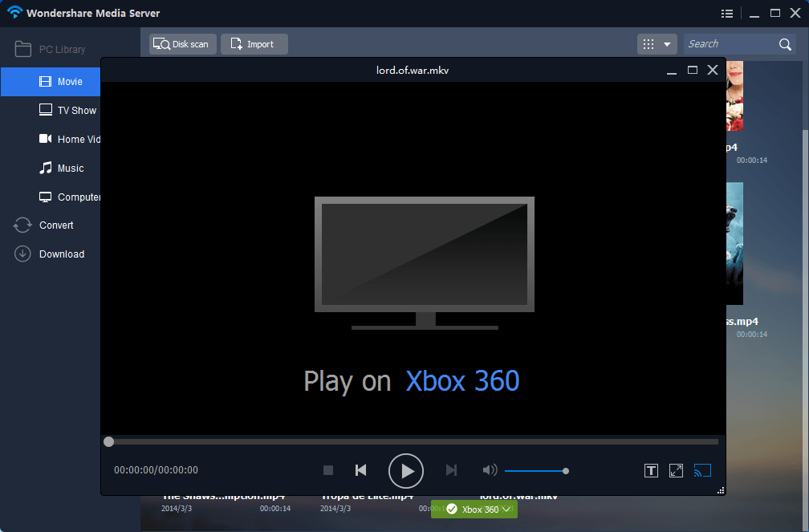The width and height of the screenshot is (809, 532).
Task: Maximize the lord.of.war.mkv player window
Action: tap(693, 70)
